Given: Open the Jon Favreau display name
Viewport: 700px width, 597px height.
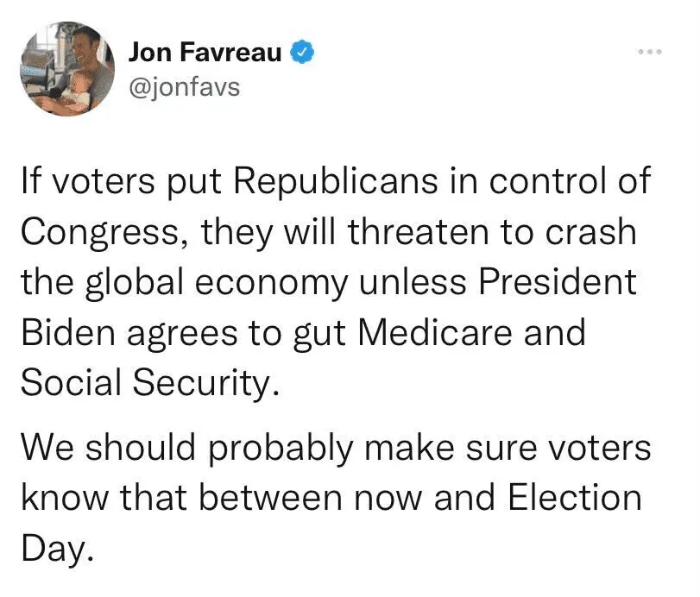Looking at the screenshot, I should click(x=205, y=53).
